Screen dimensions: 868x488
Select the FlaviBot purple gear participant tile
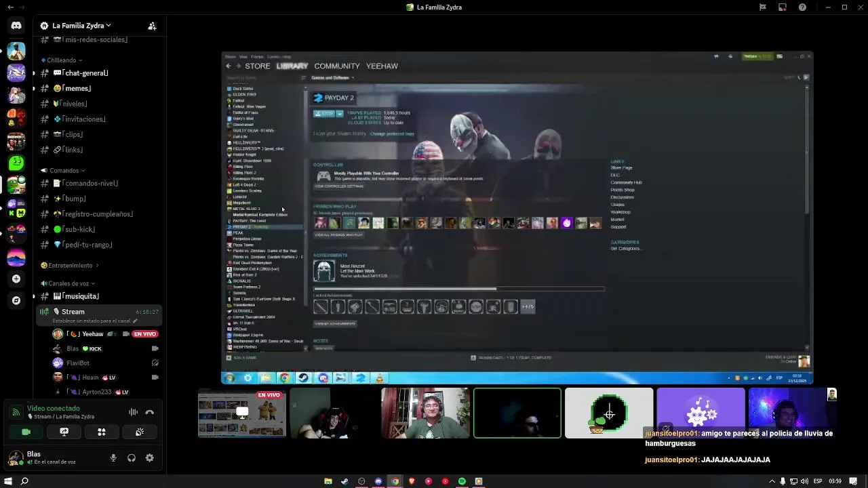click(701, 413)
